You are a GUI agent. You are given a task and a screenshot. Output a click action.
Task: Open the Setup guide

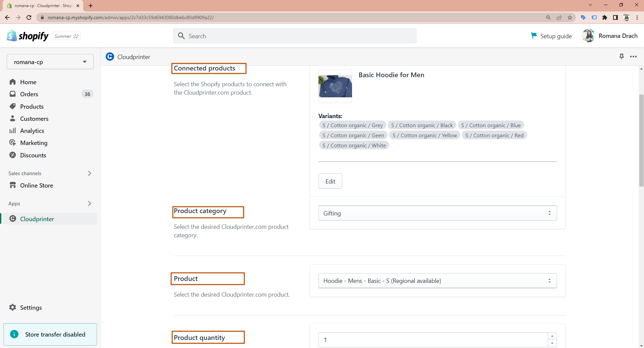click(x=551, y=36)
